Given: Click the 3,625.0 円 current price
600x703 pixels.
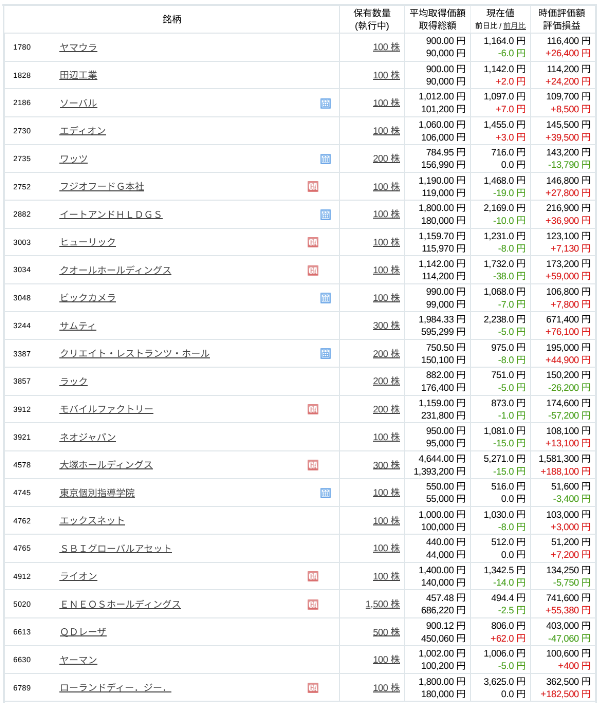Looking at the screenshot, I should click(x=504, y=681).
